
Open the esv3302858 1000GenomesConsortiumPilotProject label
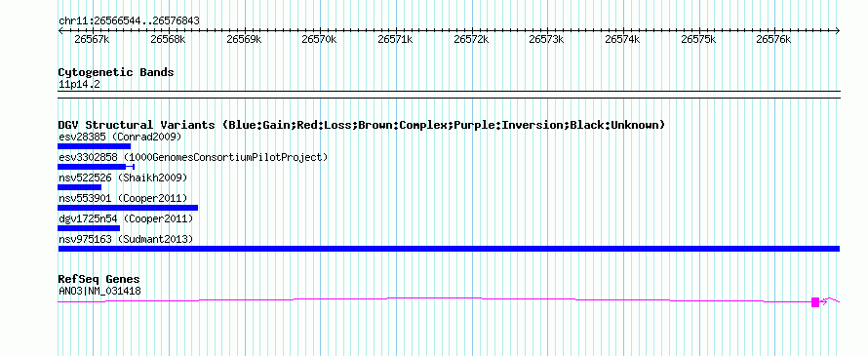click(x=193, y=157)
